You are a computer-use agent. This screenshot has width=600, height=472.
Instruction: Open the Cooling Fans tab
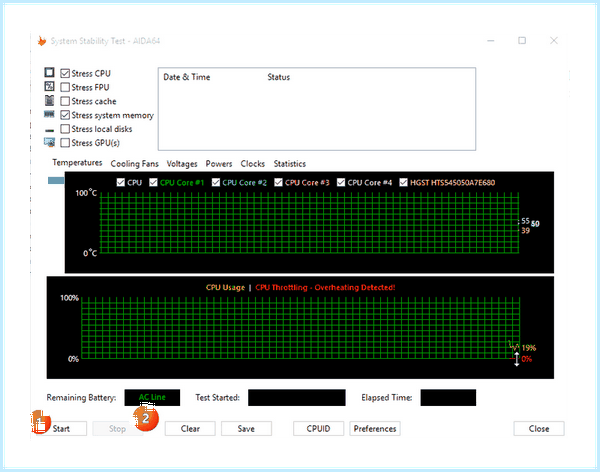pos(134,164)
